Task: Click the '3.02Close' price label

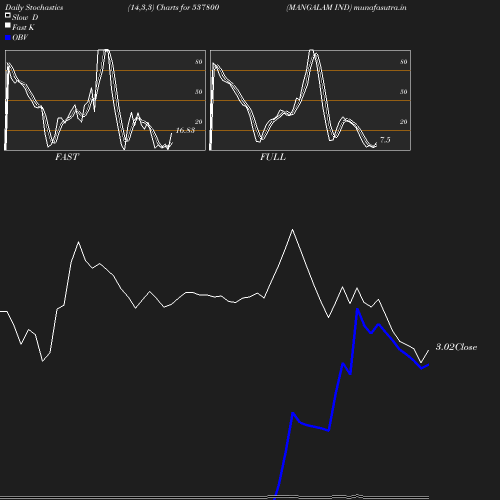Action: pos(456,347)
